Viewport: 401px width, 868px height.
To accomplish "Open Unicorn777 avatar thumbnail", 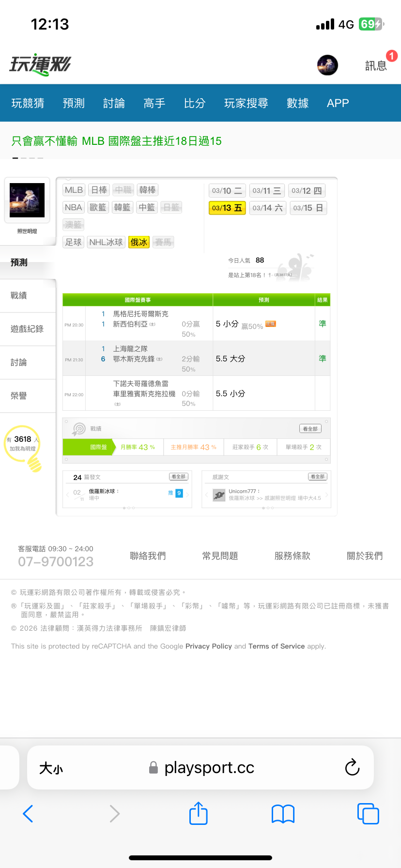I will point(219,495).
